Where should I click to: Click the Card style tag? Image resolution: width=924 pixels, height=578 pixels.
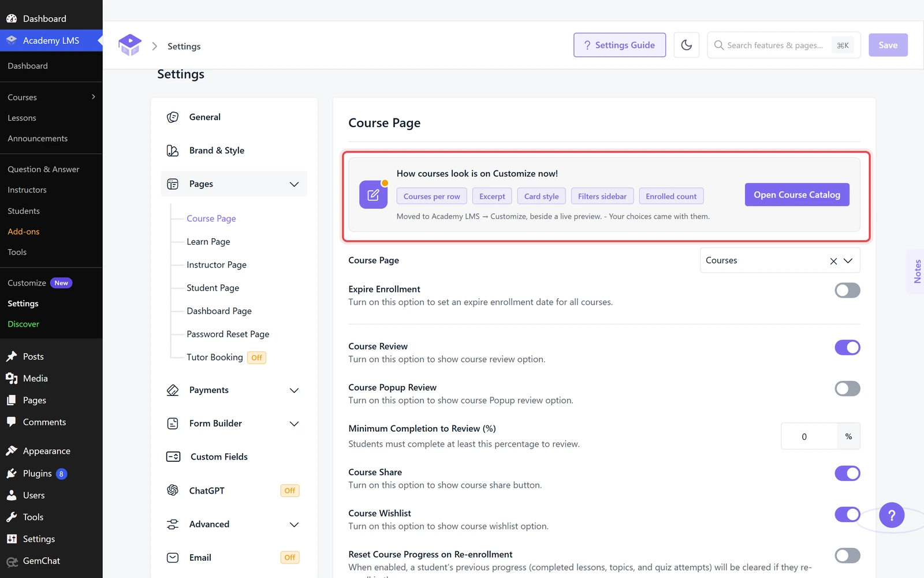coord(541,197)
